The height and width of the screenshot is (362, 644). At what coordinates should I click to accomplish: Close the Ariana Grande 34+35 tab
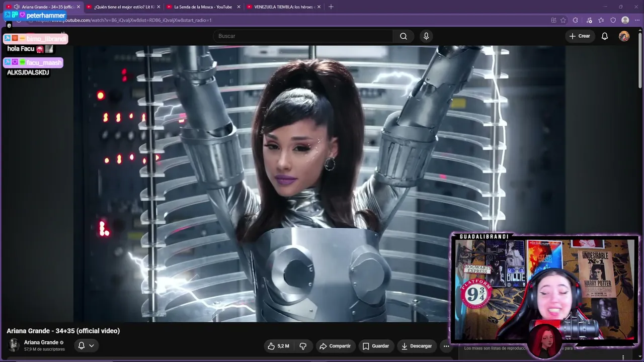[x=78, y=7]
